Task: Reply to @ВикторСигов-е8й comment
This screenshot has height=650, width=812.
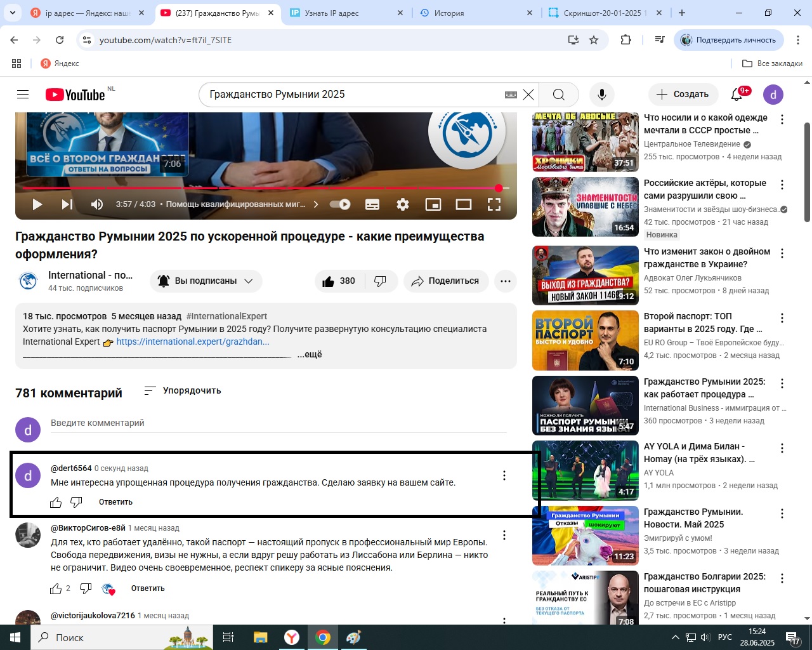Action: pos(148,588)
